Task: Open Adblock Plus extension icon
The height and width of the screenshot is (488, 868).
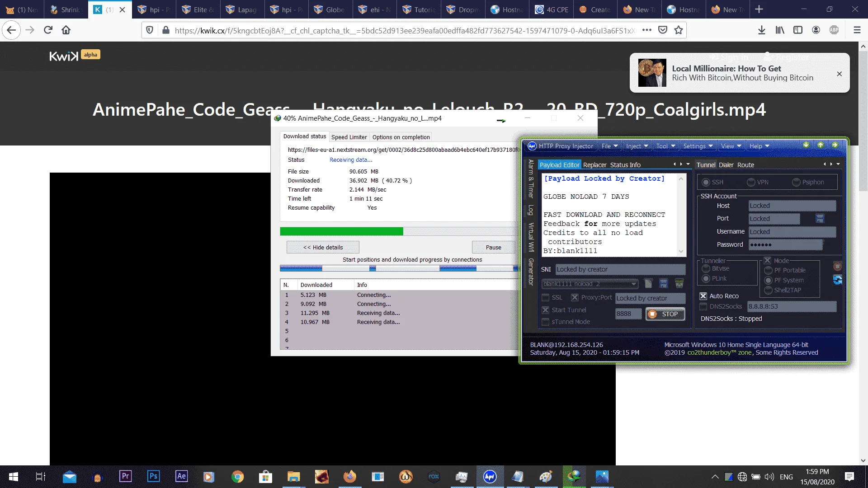Action: (x=834, y=30)
